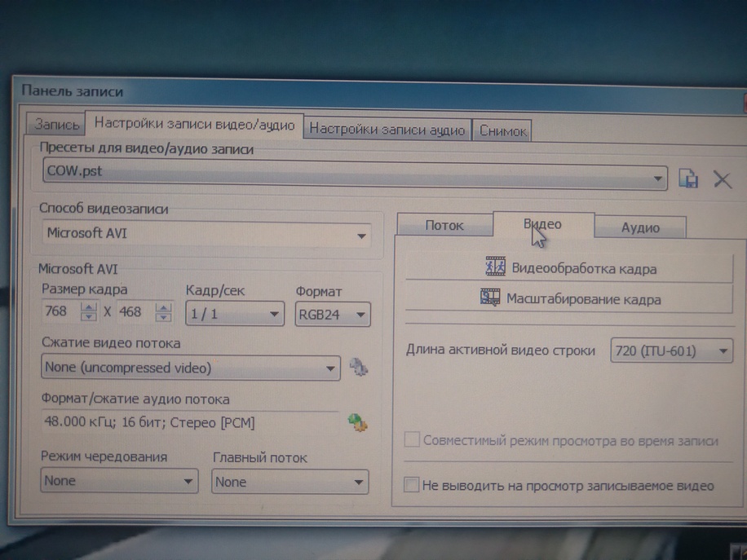Open audio format settings icon
Screen dimensions: 747x560
click(x=356, y=422)
